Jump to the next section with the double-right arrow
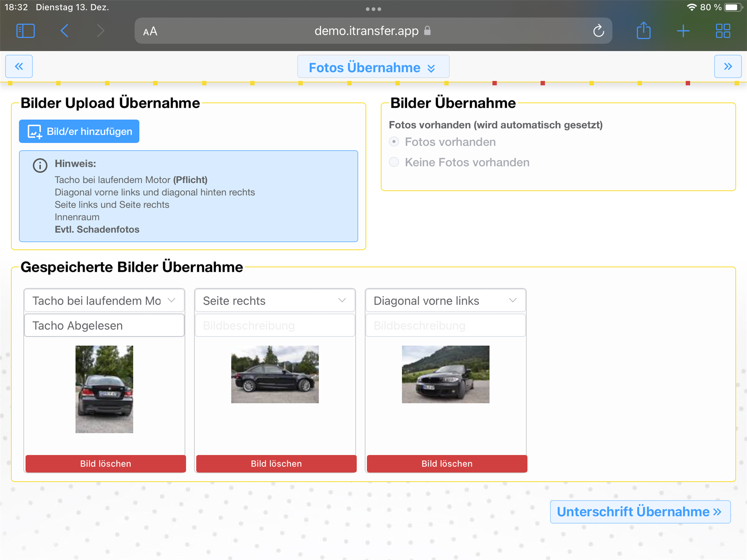 pos(728,66)
